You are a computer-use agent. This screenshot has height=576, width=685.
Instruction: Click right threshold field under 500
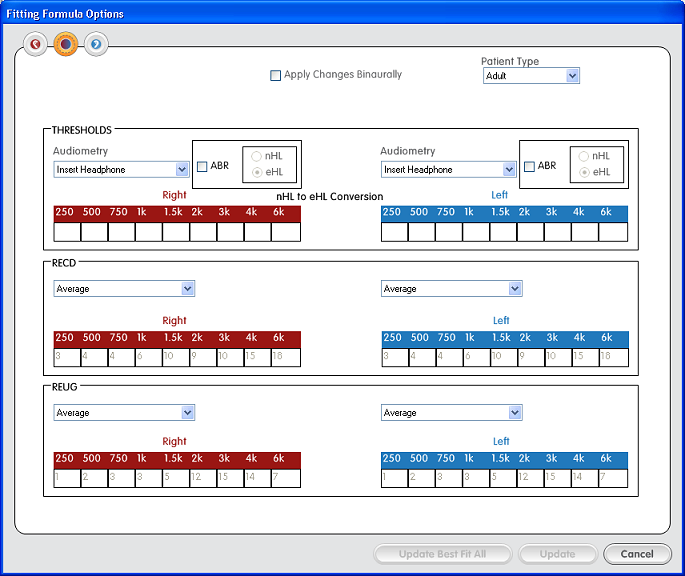pyautogui.click(x=94, y=232)
